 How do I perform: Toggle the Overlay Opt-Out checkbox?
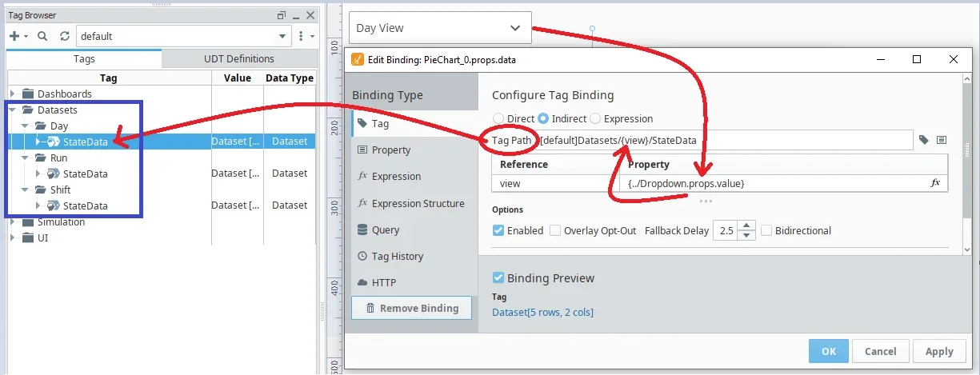coord(555,230)
